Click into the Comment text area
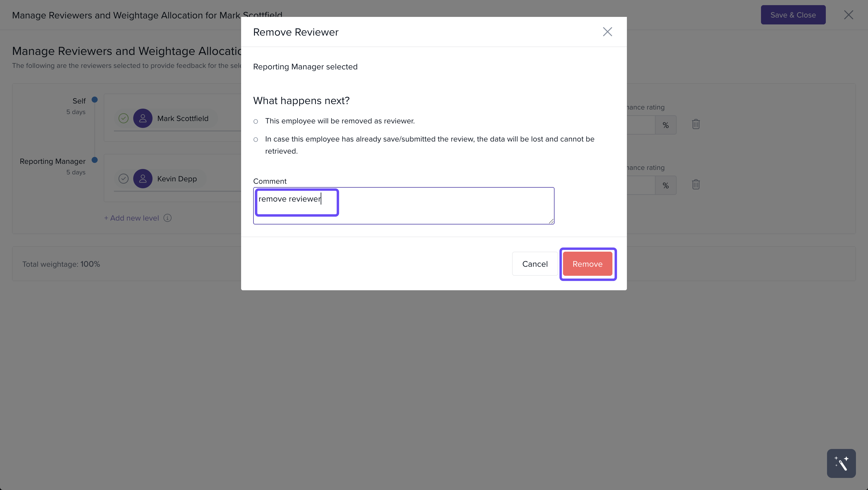Viewport: 868px width, 490px height. point(403,206)
